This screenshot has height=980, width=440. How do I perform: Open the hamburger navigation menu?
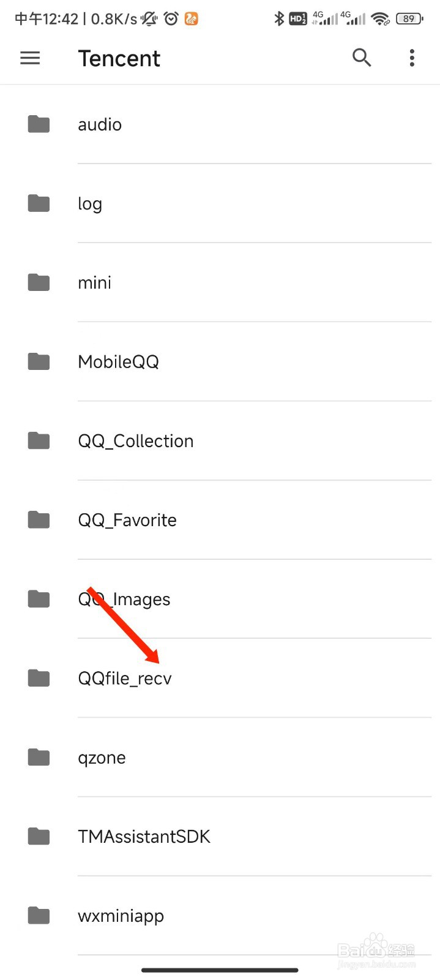[x=30, y=58]
